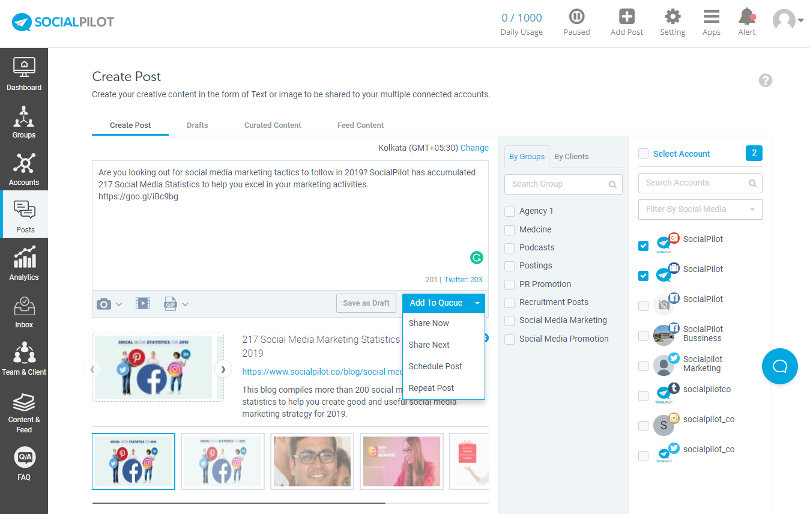The image size is (810, 514).
Task: Expand the GIF options arrow
Action: (x=185, y=304)
